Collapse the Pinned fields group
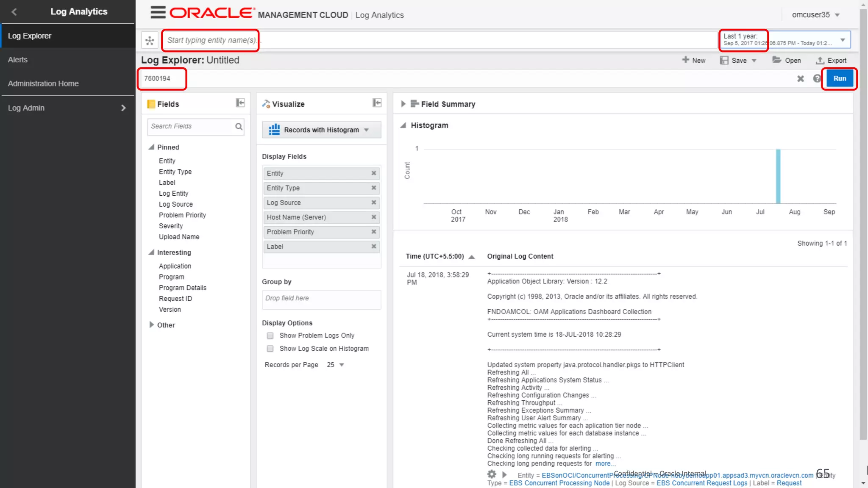The width and height of the screenshot is (868, 488). (151, 147)
